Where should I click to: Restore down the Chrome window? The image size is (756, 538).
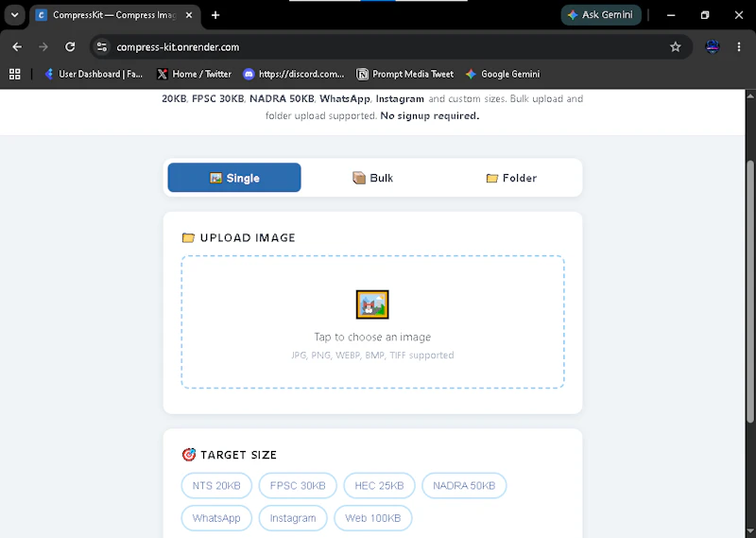click(x=704, y=15)
